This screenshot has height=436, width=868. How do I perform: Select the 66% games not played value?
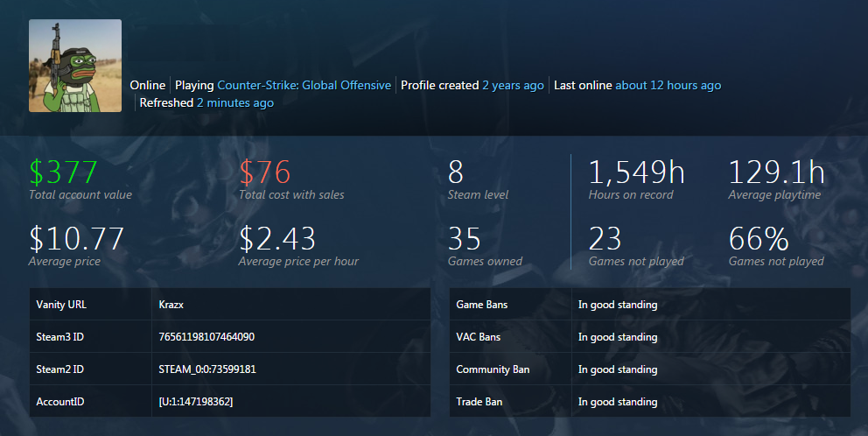pos(759,239)
